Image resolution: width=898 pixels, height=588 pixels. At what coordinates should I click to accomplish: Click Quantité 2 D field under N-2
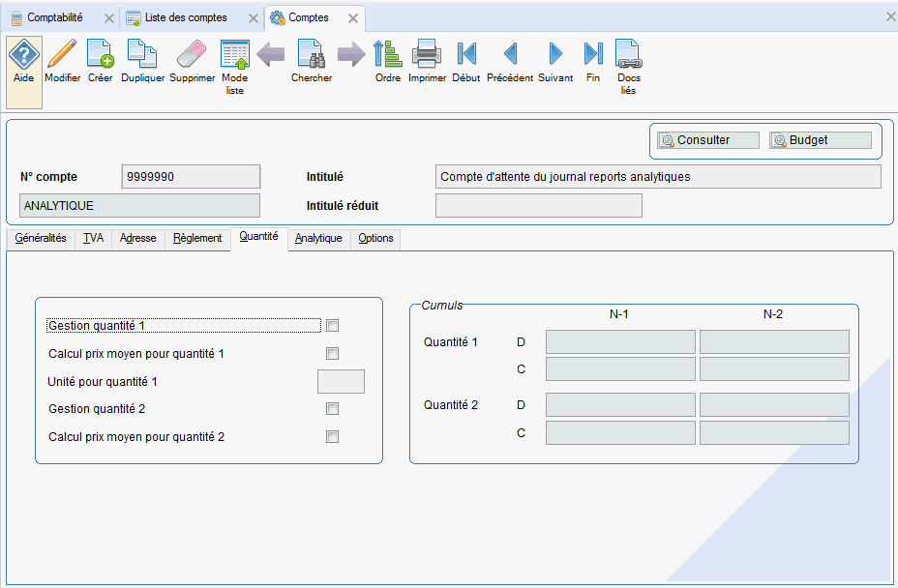[774, 405]
